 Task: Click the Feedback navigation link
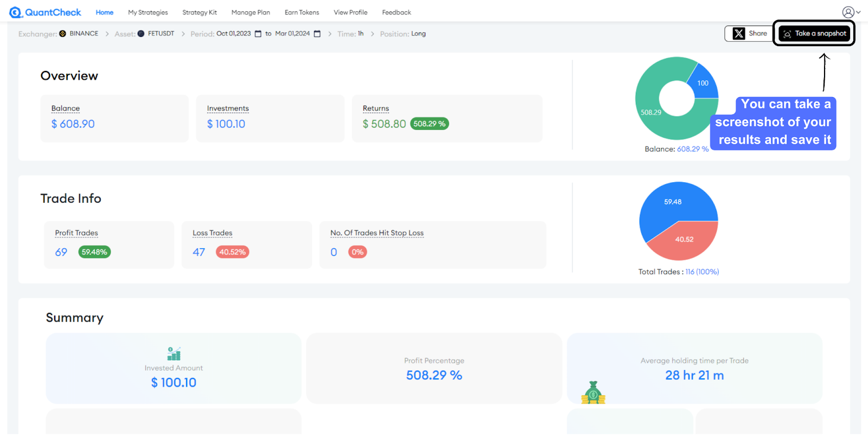(397, 12)
